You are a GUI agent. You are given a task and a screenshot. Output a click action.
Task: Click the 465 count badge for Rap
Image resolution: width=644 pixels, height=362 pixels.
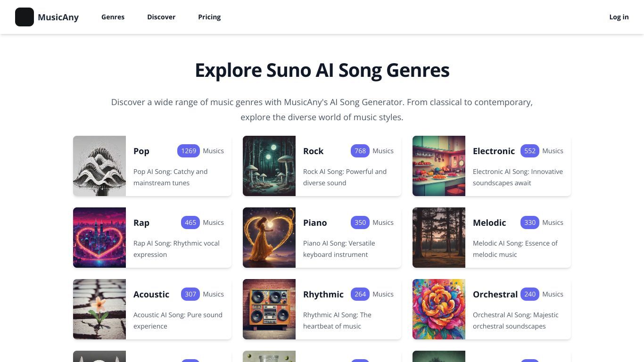click(190, 222)
